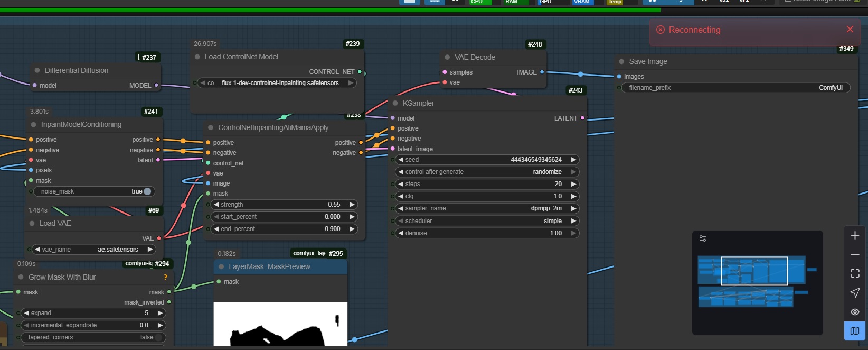868x350 pixels.
Task: Select next control after generate option arrow
Action: pyautogui.click(x=573, y=172)
